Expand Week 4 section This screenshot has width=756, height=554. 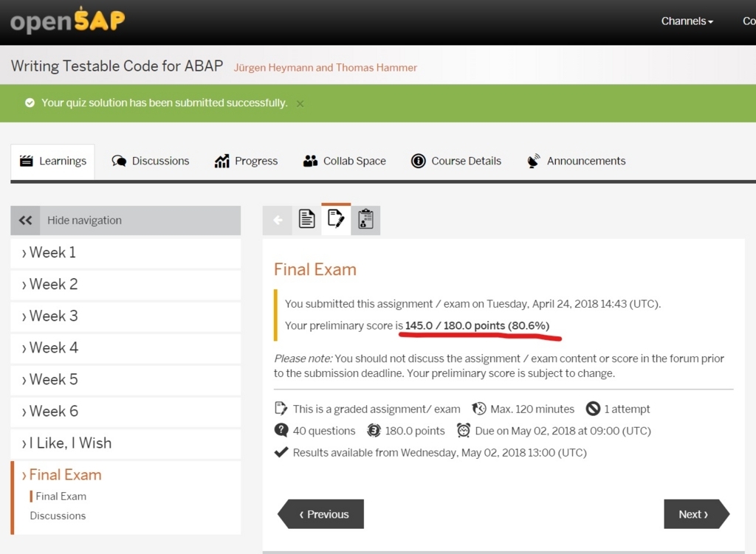click(126, 348)
